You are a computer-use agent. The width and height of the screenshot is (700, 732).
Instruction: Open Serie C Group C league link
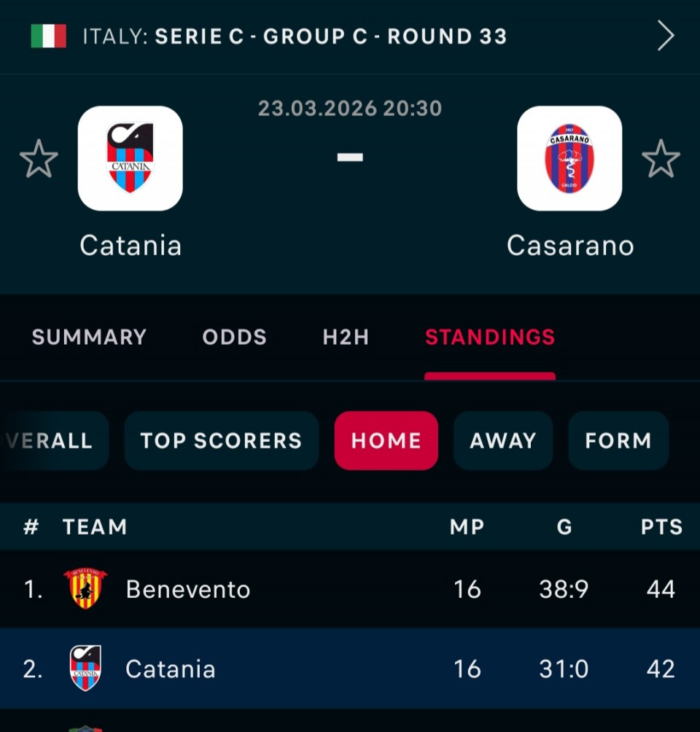click(295, 36)
